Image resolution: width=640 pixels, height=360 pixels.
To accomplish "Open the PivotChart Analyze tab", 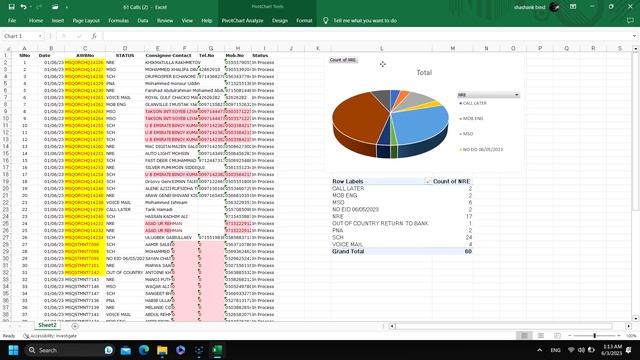I will (x=242, y=20).
